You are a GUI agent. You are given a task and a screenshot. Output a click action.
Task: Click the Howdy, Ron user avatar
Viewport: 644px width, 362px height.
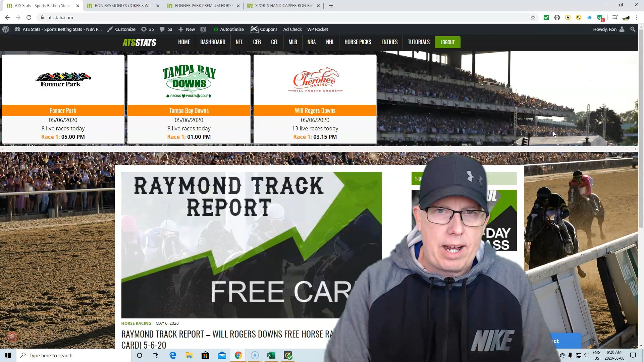(622, 29)
